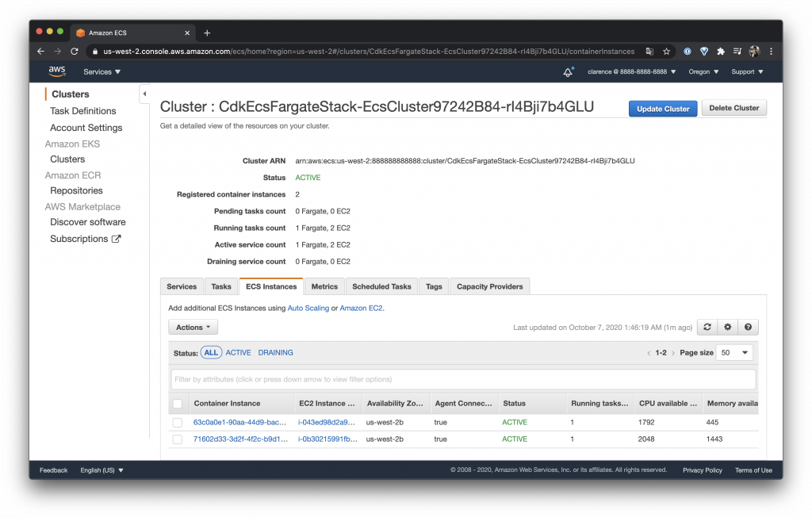Close the Amazon ECS browser tab

pos(187,33)
